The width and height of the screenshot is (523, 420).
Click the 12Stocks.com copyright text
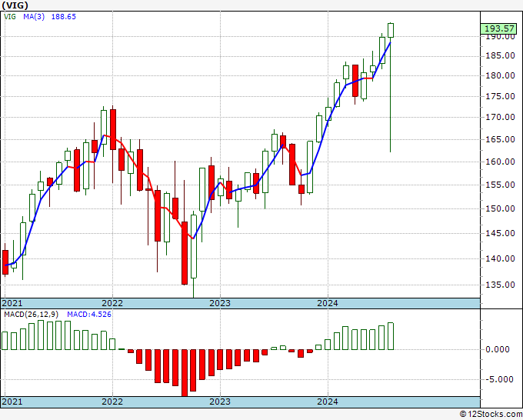point(491,415)
